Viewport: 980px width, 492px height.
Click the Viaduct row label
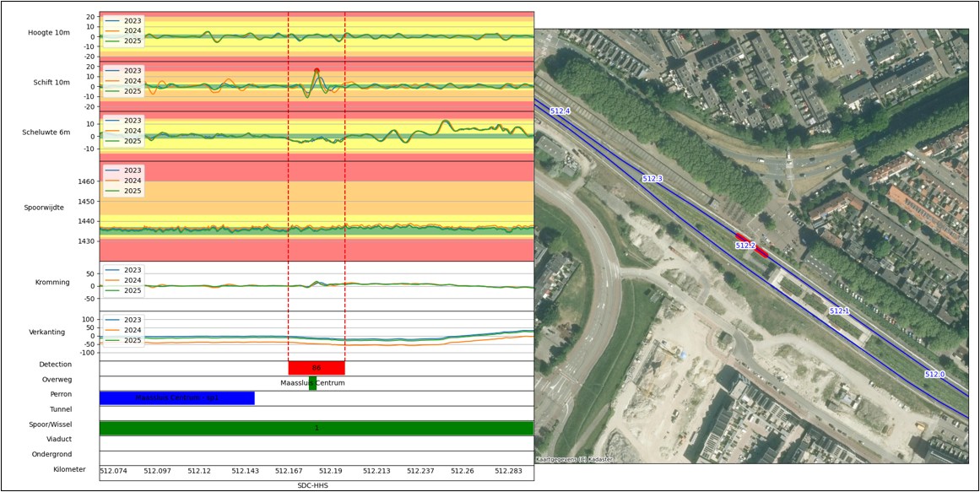click(x=59, y=440)
